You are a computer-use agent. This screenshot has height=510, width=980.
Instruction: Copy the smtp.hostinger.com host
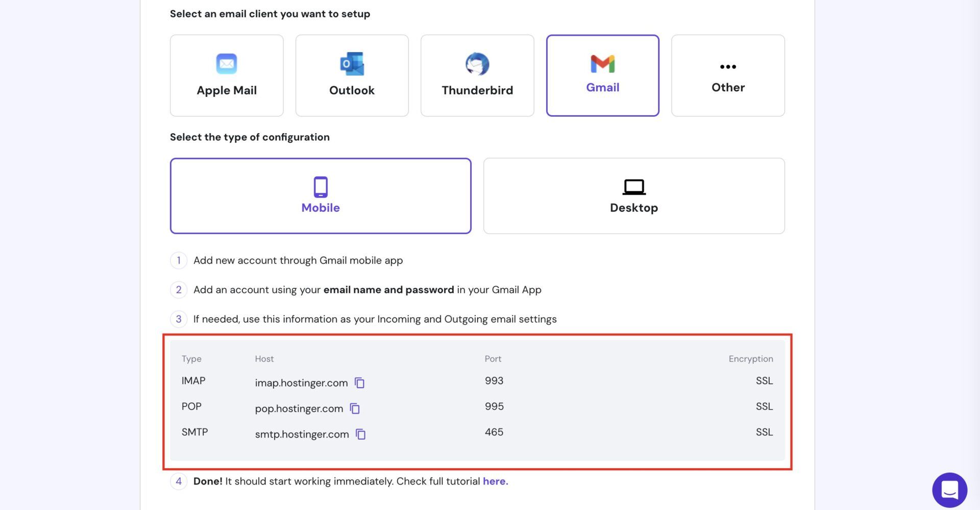(360, 434)
